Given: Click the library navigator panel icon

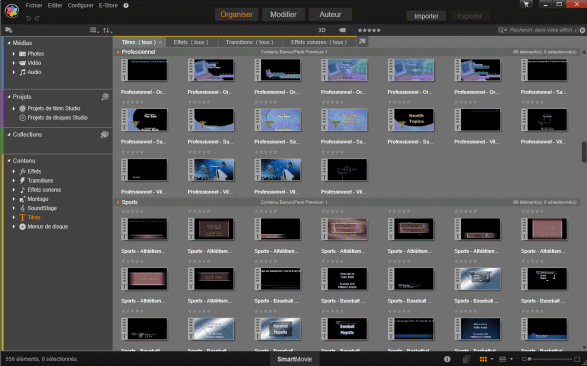Looking at the screenshot, I should (x=8, y=30).
